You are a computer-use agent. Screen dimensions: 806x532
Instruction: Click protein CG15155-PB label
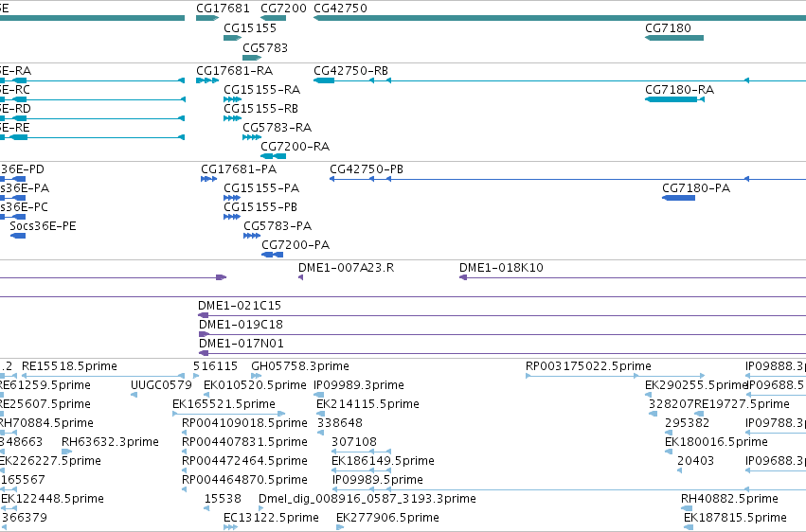click(260, 207)
